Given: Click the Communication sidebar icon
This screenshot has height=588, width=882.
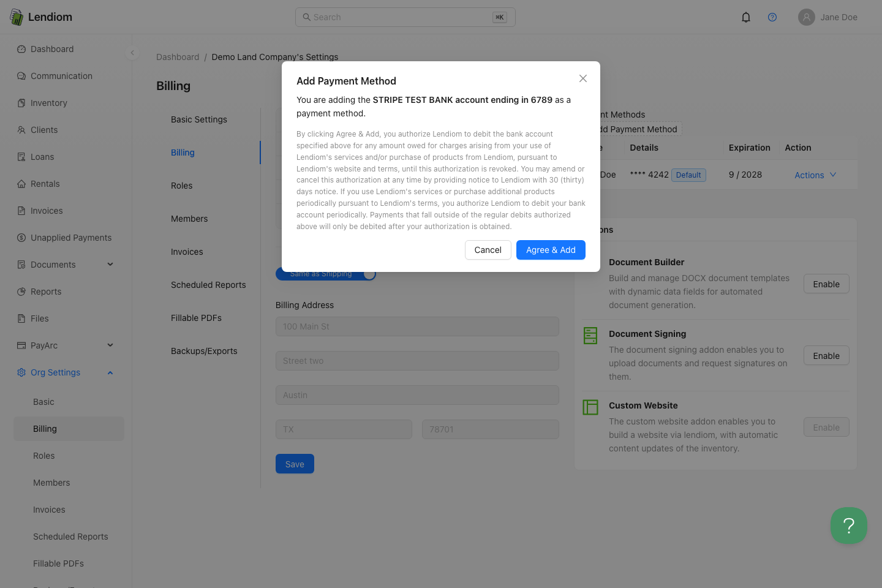Looking at the screenshot, I should pyautogui.click(x=21, y=76).
